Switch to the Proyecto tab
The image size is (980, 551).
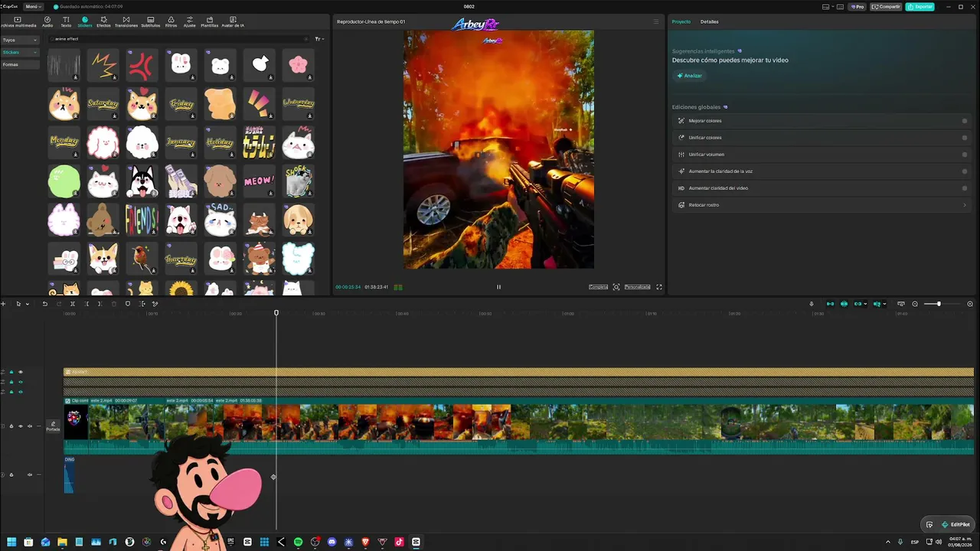click(681, 21)
